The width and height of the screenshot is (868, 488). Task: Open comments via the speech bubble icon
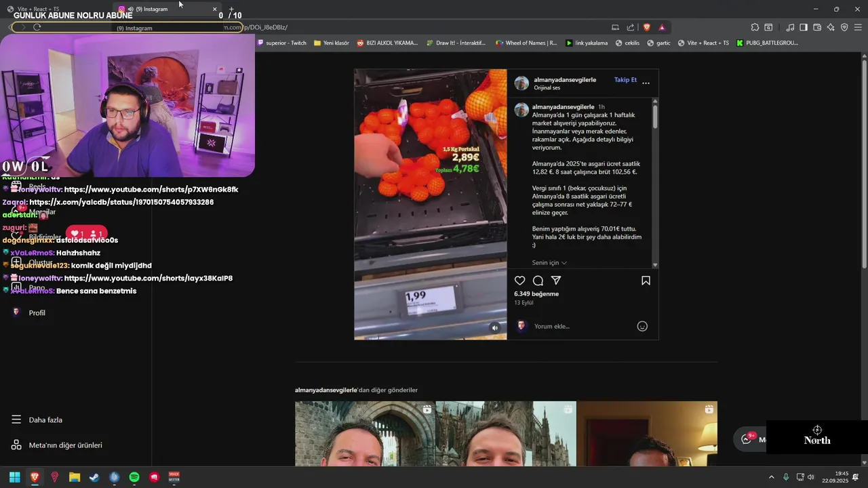point(538,281)
